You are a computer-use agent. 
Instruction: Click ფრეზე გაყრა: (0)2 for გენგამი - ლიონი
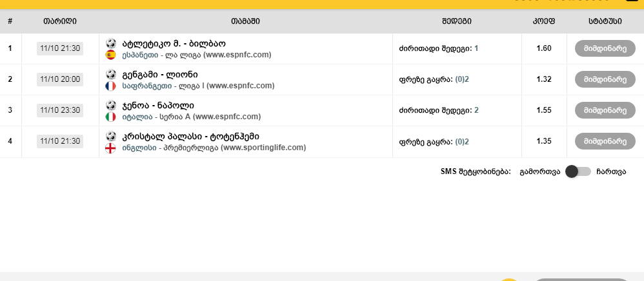tap(434, 79)
